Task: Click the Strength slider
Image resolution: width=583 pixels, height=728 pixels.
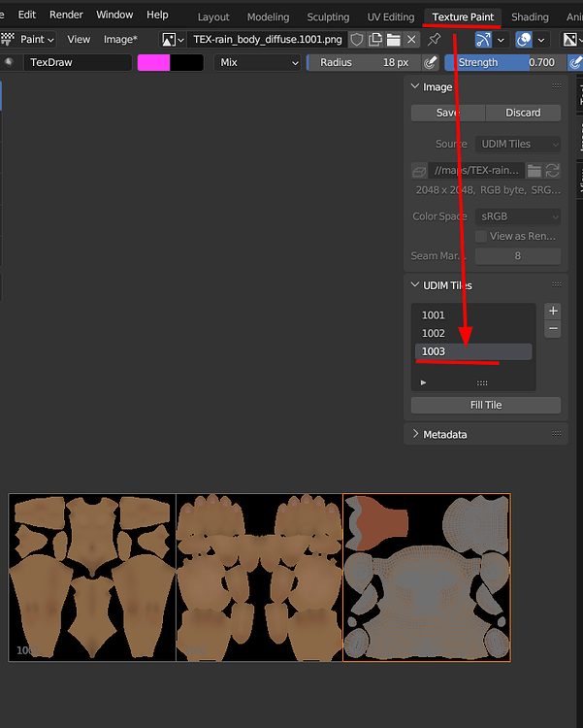Action: click(506, 62)
